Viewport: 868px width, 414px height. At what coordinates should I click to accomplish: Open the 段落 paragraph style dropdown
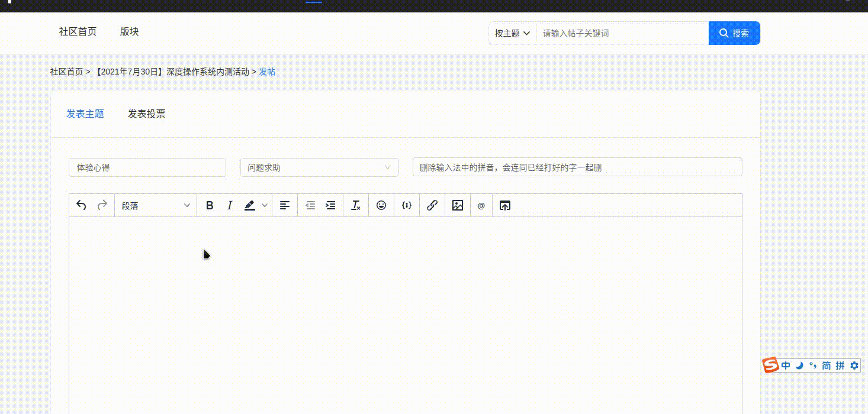(156, 205)
